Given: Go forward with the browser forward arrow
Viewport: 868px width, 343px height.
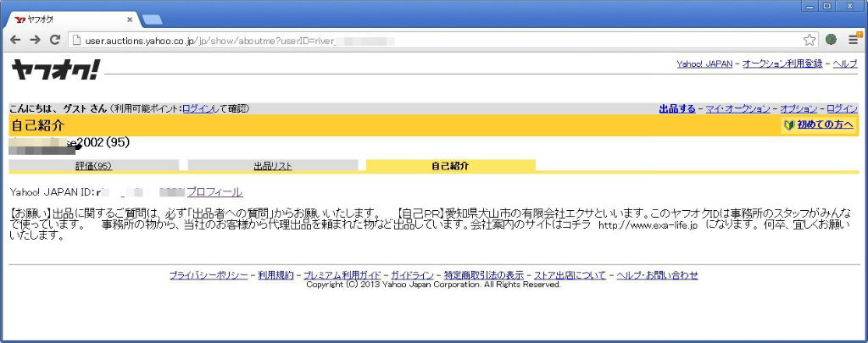Looking at the screenshot, I should [35, 40].
